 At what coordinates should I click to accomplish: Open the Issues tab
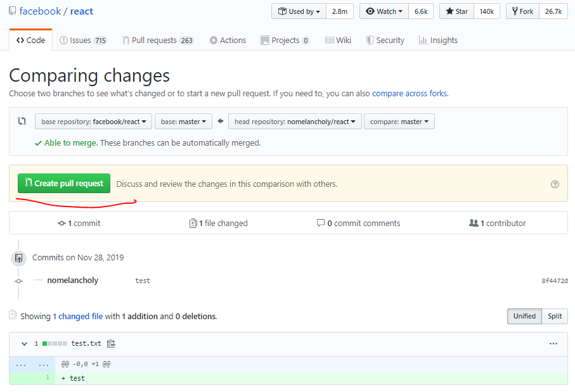83,41
